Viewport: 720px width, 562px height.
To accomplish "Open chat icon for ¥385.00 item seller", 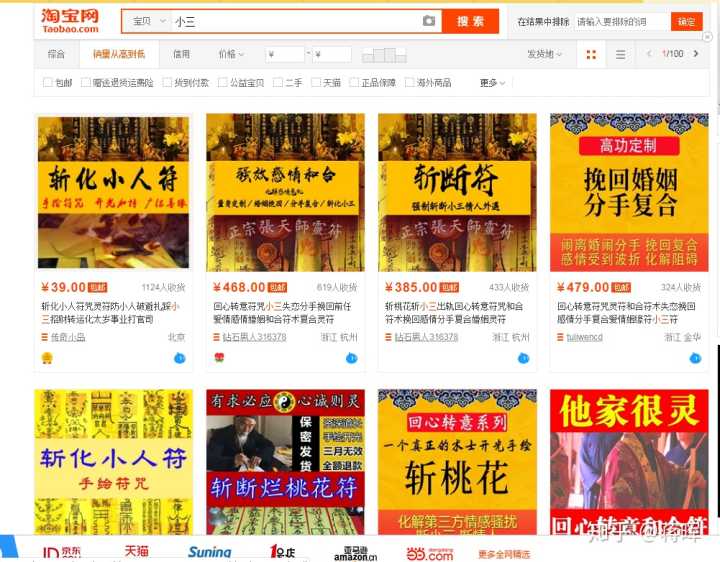I will point(523,358).
